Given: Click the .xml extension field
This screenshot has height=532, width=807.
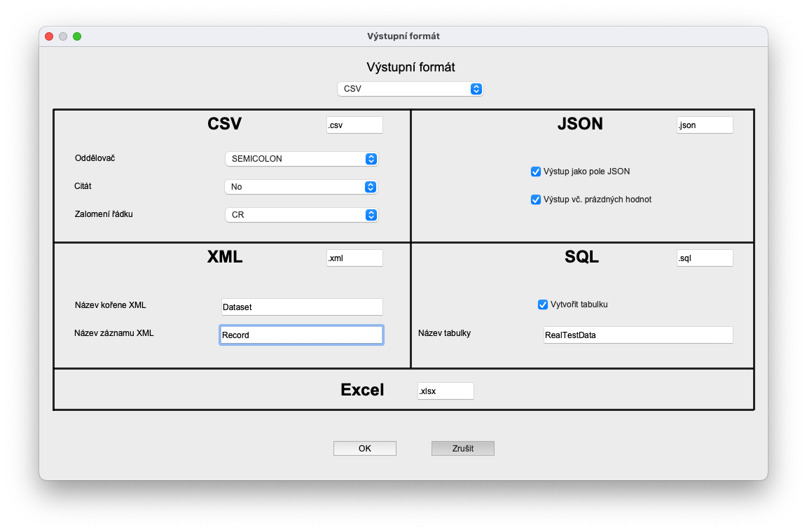Looking at the screenshot, I should [x=354, y=258].
